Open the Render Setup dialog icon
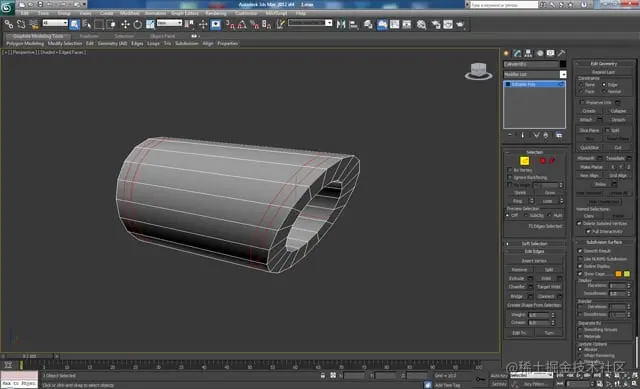This screenshot has width=640, height=389. [x=436, y=24]
